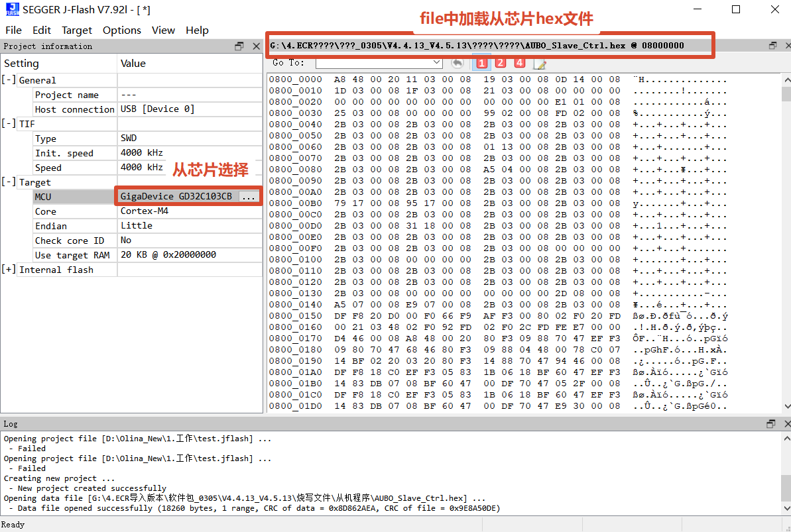Click the Log scrollbar down arrow
The image size is (791, 532).
786,508
